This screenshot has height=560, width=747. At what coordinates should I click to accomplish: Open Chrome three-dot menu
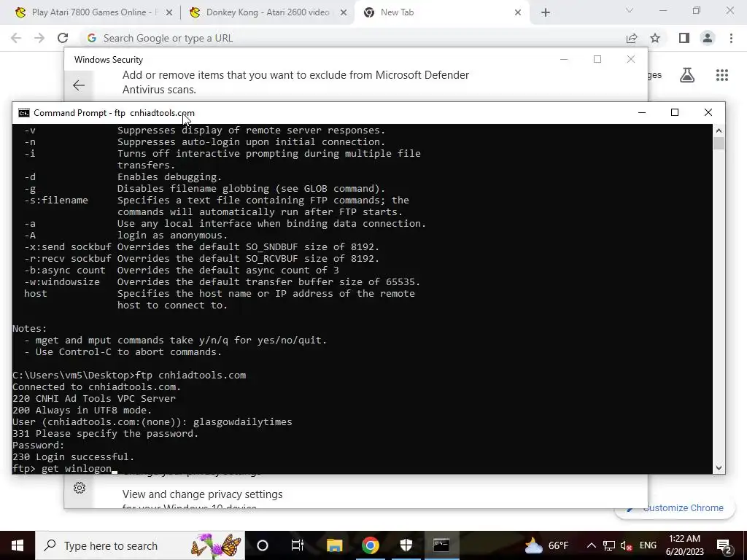point(731,38)
